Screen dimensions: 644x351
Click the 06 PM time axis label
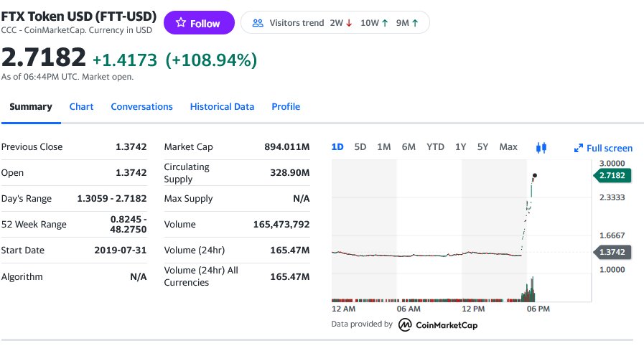538,309
